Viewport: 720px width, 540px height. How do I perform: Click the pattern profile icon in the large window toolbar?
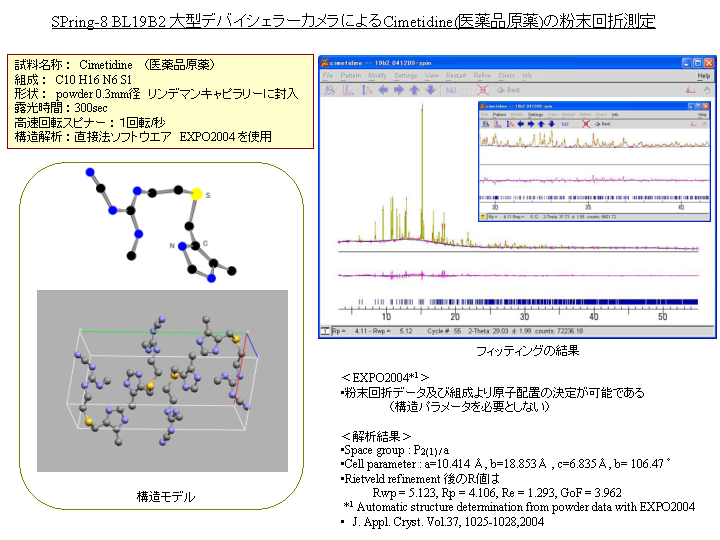pyautogui.click(x=348, y=90)
